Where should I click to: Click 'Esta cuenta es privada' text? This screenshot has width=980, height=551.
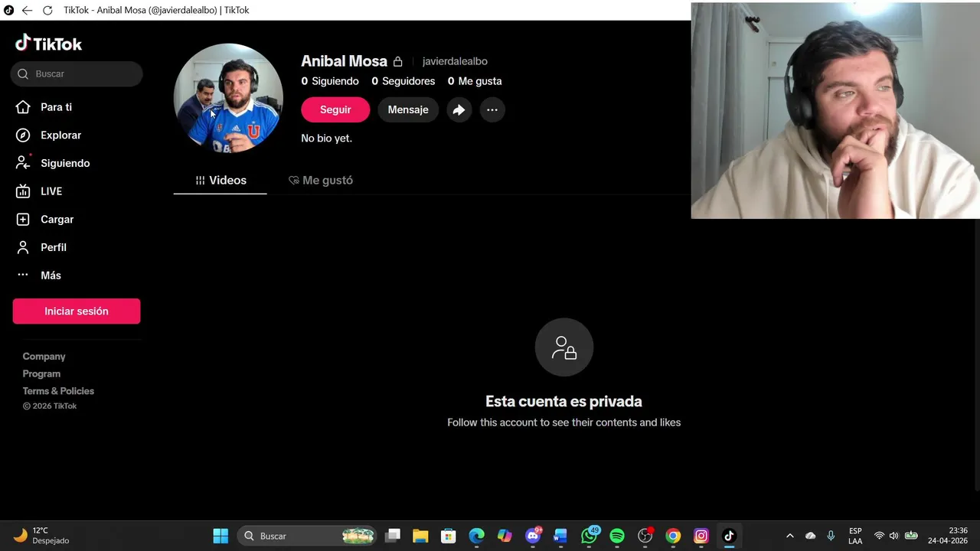563,402
